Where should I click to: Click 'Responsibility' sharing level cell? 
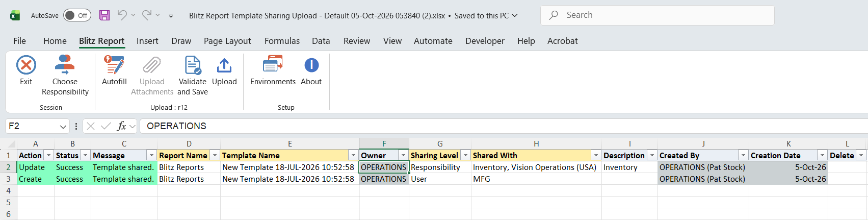click(440, 167)
